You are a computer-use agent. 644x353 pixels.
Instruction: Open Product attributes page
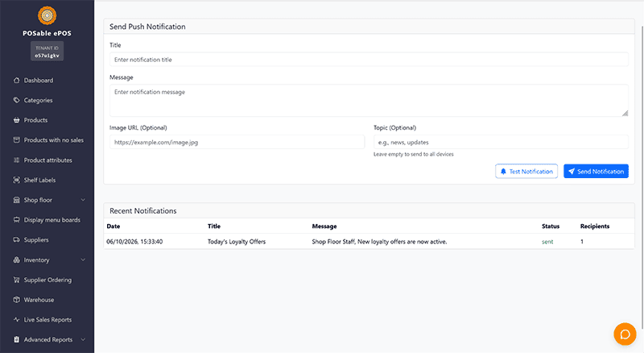click(47, 160)
